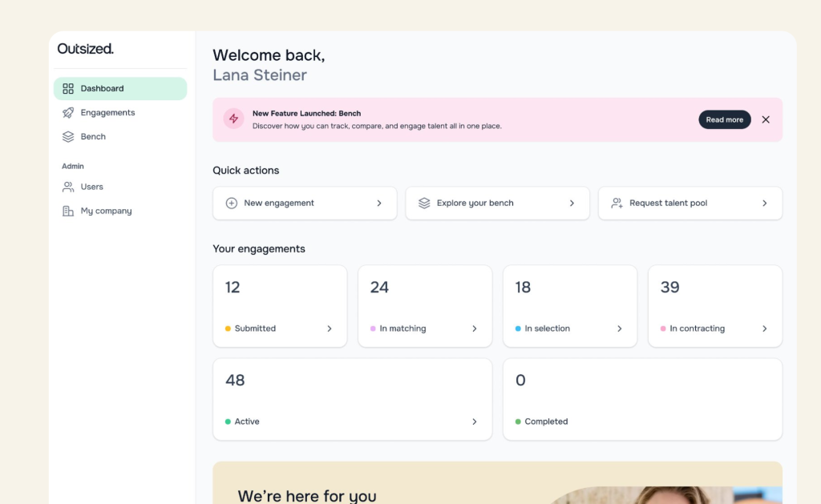Open My company admin page
This screenshot has height=504, width=821.
106,211
